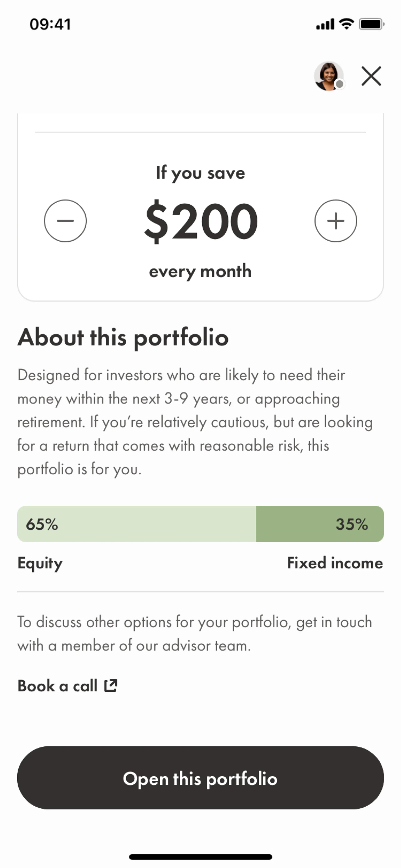Open this portfolio button
Image resolution: width=401 pixels, height=868 pixels.
200,778
